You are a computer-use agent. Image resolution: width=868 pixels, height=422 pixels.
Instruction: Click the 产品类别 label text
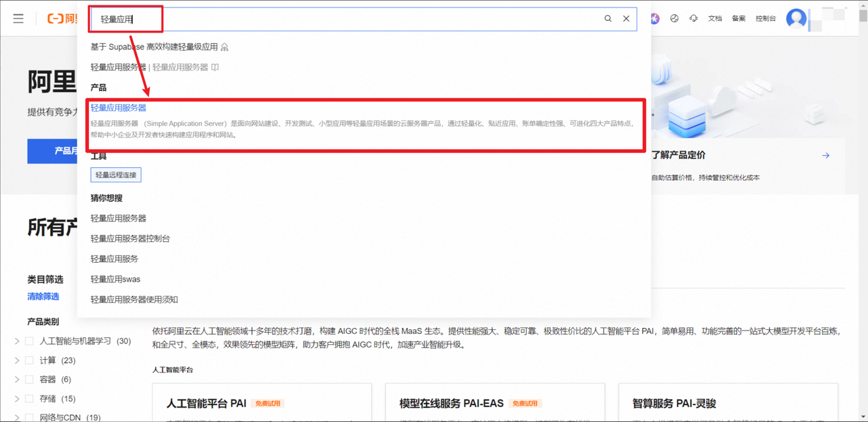point(43,322)
